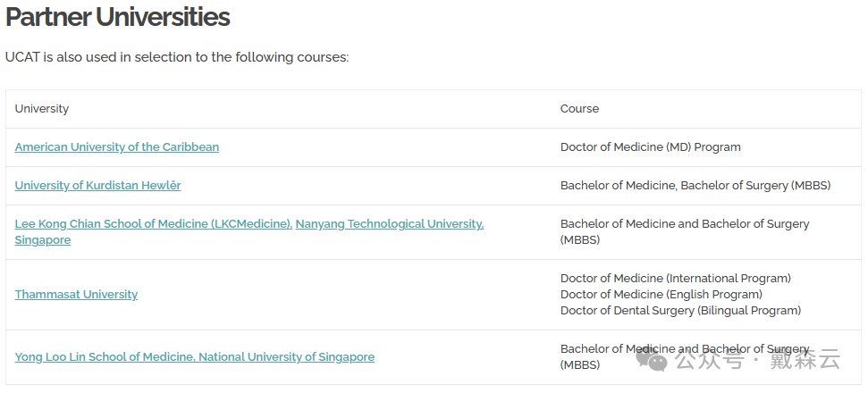Click the UCAT selection intro sentence
868x393 pixels.
pyautogui.click(x=177, y=57)
